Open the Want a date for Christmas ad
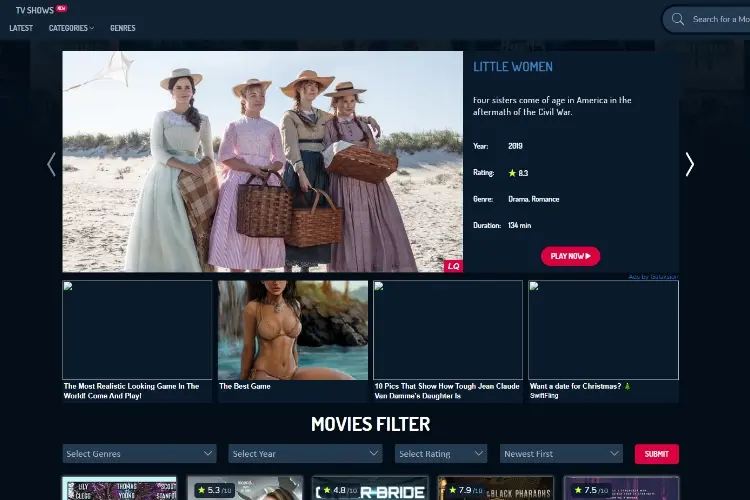750x500 pixels. [x=603, y=341]
